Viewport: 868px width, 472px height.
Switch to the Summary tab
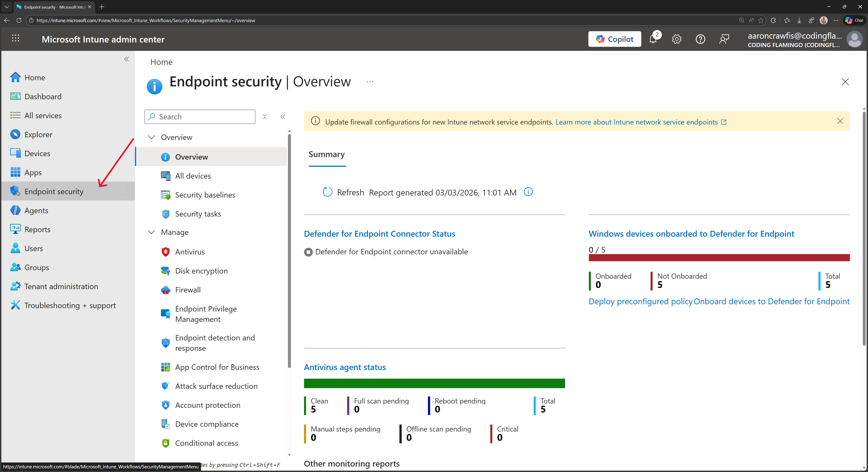click(326, 154)
